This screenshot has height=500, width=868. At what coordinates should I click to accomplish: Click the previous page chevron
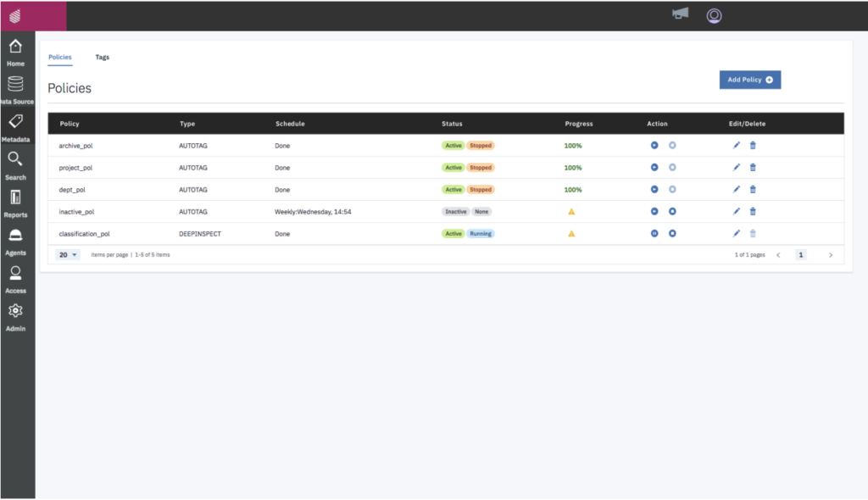pyautogui.click(x=778, y=254)
